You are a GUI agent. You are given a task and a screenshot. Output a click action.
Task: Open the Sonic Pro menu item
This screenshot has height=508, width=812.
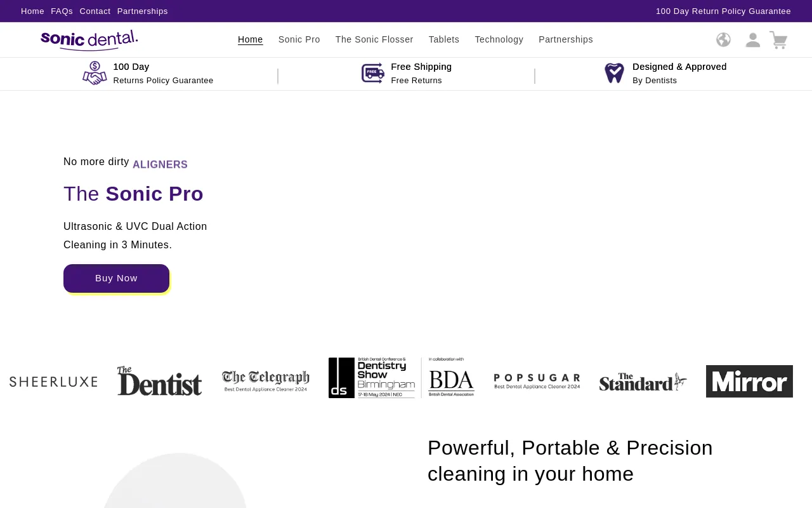pos(299,39)
